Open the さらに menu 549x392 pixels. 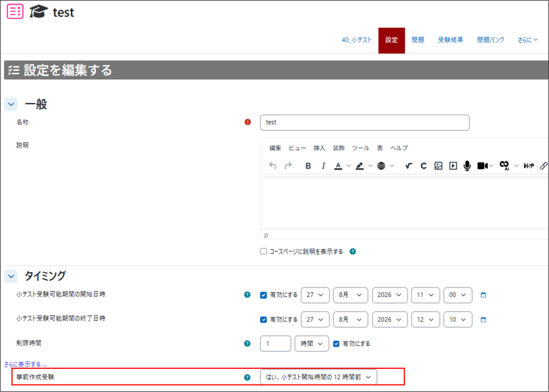528,40
